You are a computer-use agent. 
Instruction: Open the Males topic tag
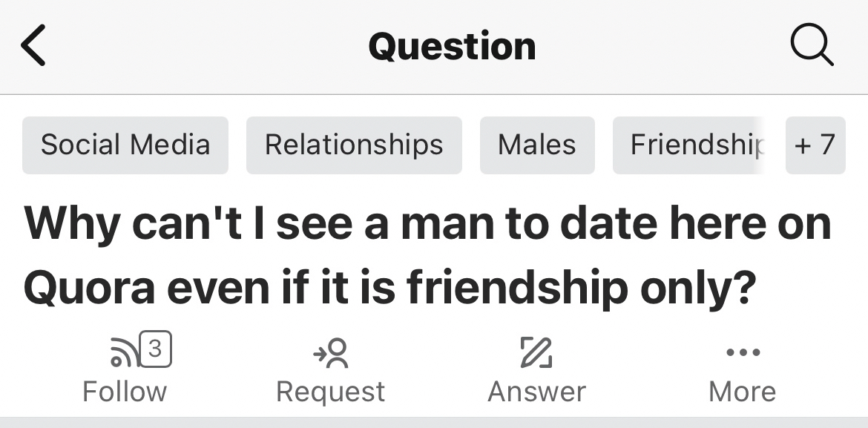[x=537, y=145]
